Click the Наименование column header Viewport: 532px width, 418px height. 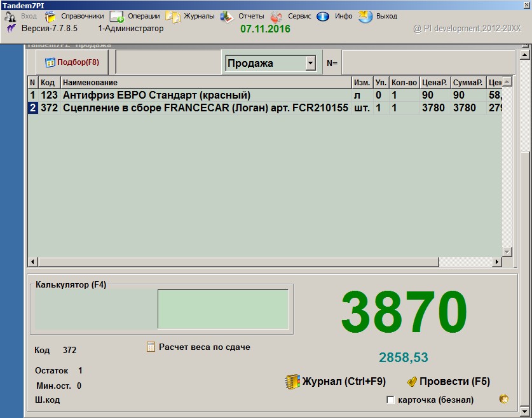tap(206, 83)
